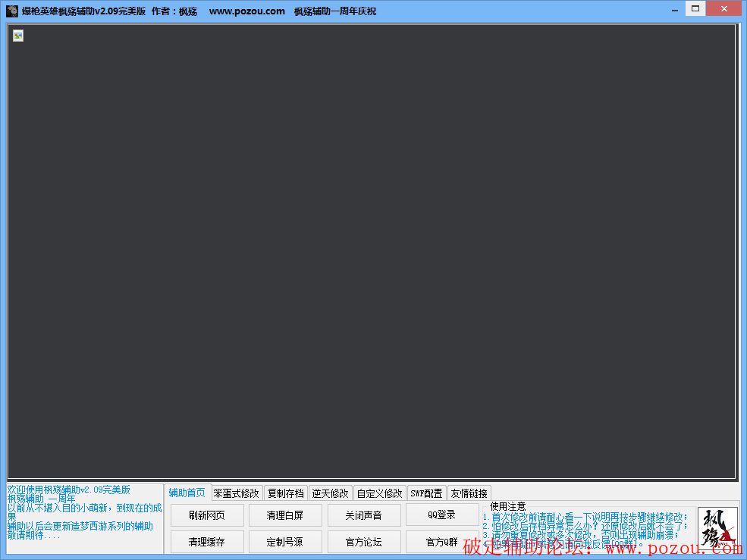Maximize the application window
The width and height of the screenshot is (747, 560).
pyautogui.click(x=694, y=9)
